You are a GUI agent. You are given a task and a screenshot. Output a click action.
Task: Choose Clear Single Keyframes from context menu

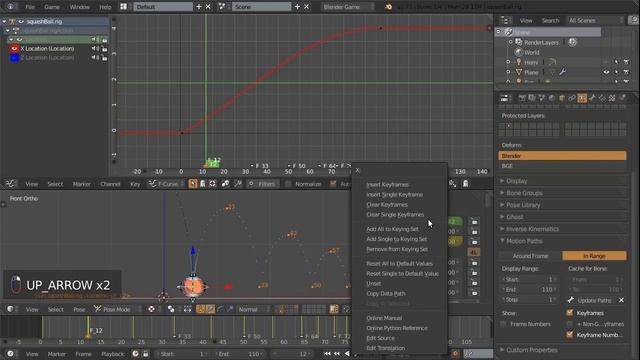tap(395, 214)
